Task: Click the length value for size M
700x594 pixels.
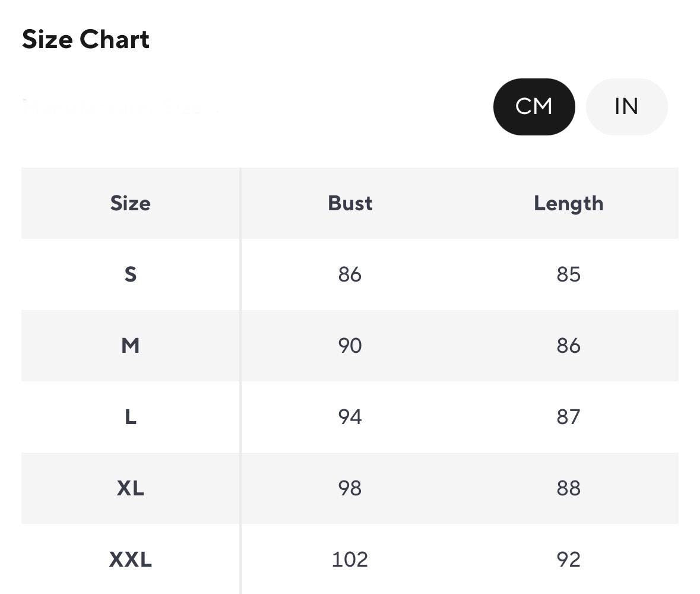Action: [x=568, y=346]
